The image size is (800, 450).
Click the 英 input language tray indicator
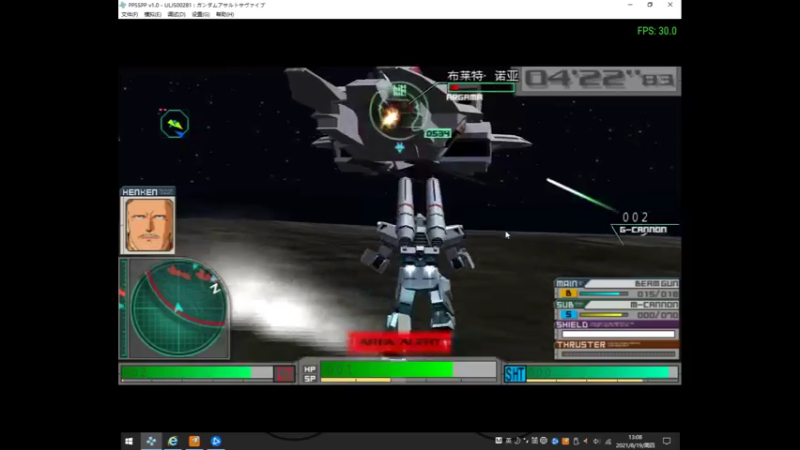point(508,441)
